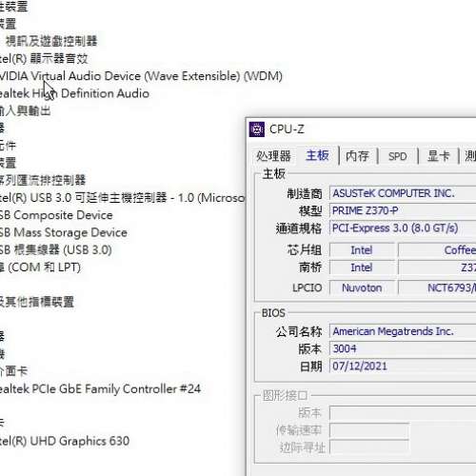Image resolution: width=476 pixels, height=476 pixels.
Task: Click the PRIME Z370-P model field
Action: [403, 210]
